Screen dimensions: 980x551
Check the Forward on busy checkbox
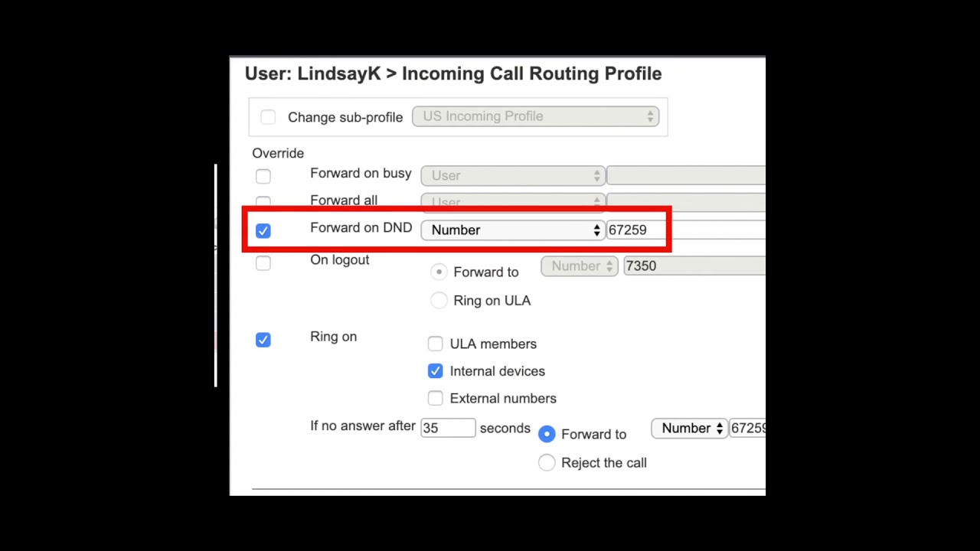[x=263, y=177]
